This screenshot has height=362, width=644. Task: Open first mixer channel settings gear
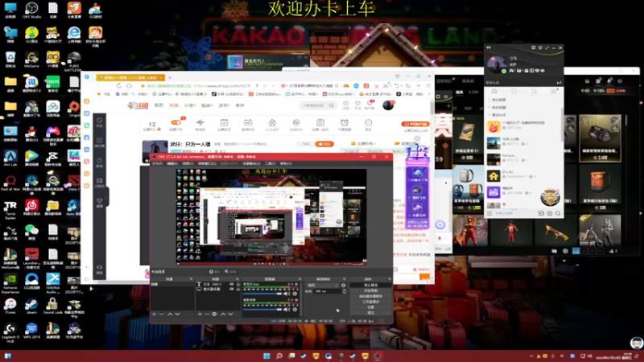[x=295, y=294]
